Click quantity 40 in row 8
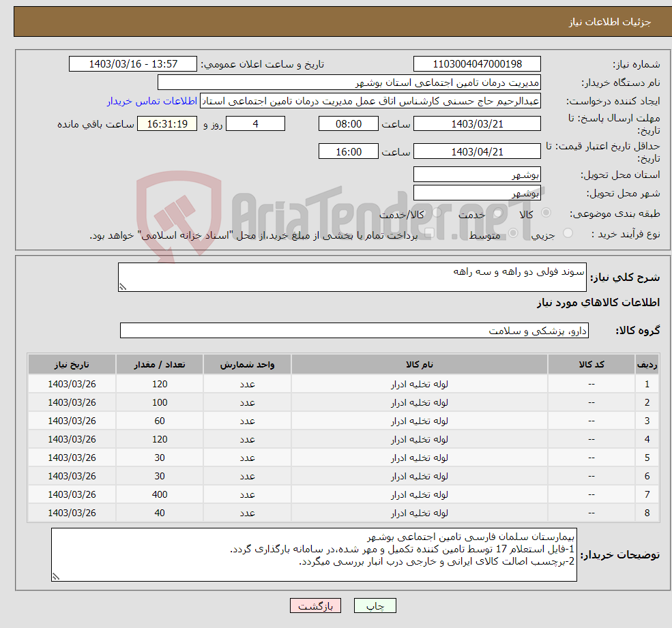This screenshot has height=628, width=672. coord(160,513)
